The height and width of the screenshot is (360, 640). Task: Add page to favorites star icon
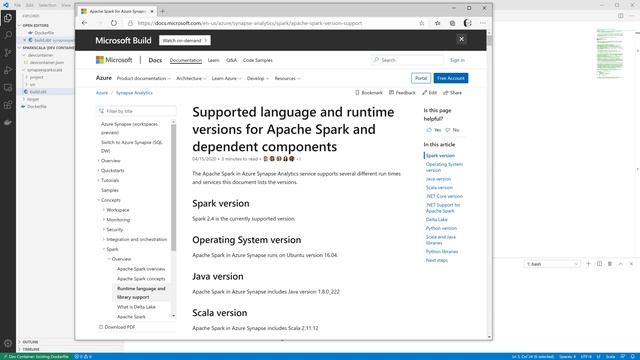pyautogui.click(x=422, y=23)
